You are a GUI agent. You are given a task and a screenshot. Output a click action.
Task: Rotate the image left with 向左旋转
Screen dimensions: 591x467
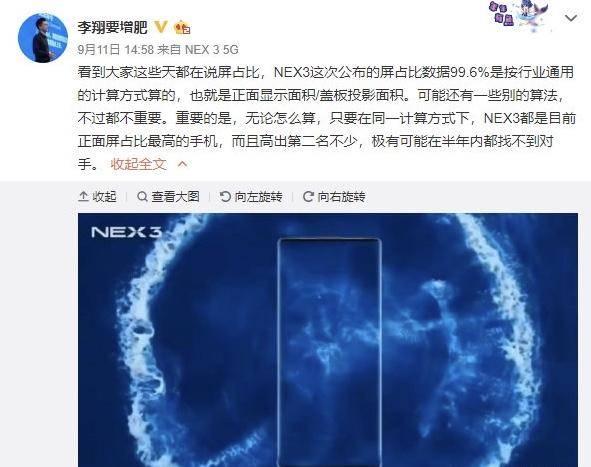point(251,196)
